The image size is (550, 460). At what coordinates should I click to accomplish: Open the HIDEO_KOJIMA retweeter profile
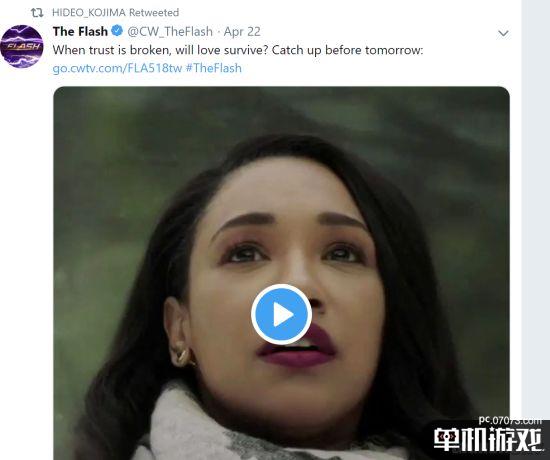click(89, 13)
